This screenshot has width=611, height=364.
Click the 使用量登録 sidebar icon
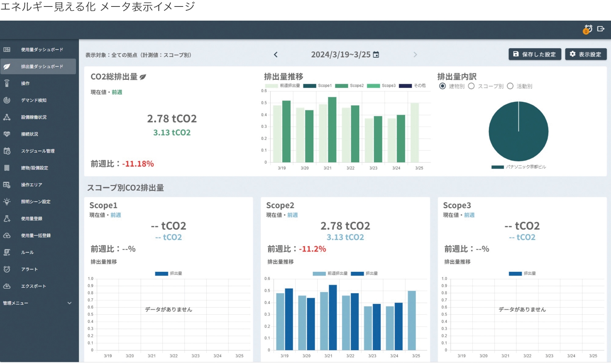pos(7,219)
